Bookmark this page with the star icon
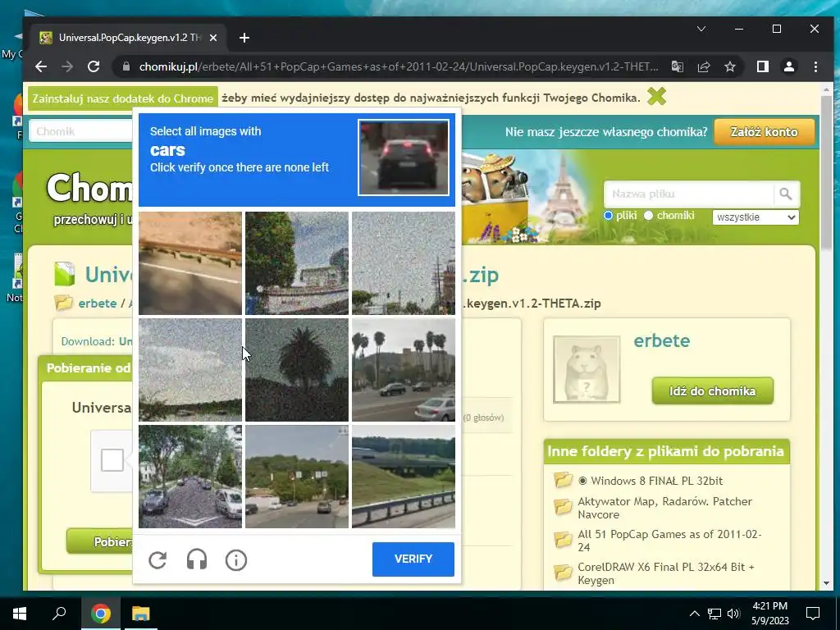 click(729, 66)
